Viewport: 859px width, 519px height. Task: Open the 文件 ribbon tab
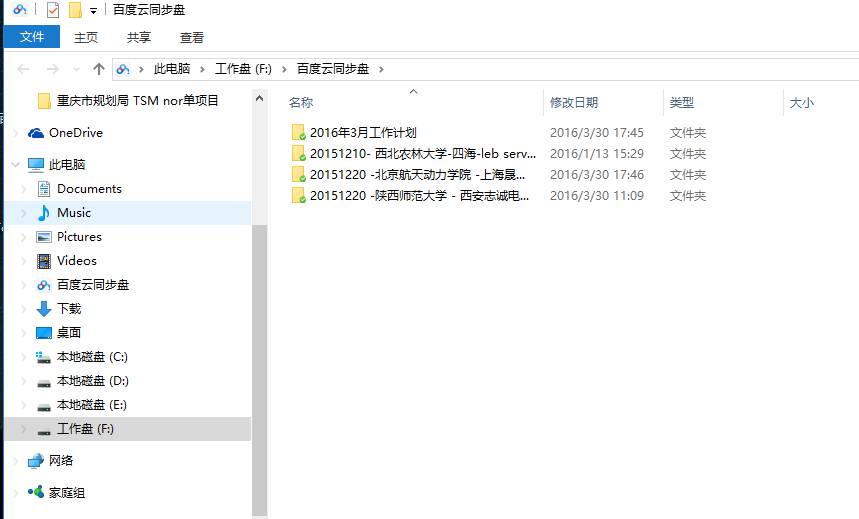point(32,37)
